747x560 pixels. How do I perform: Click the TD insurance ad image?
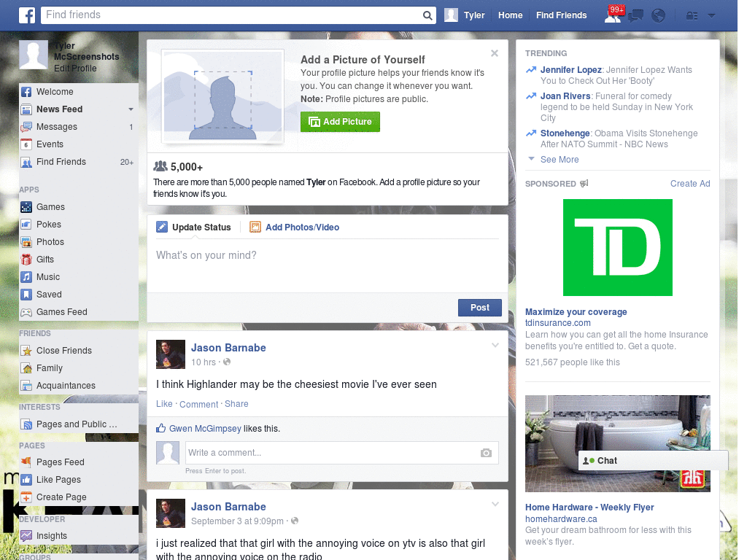tap(617, 248)
